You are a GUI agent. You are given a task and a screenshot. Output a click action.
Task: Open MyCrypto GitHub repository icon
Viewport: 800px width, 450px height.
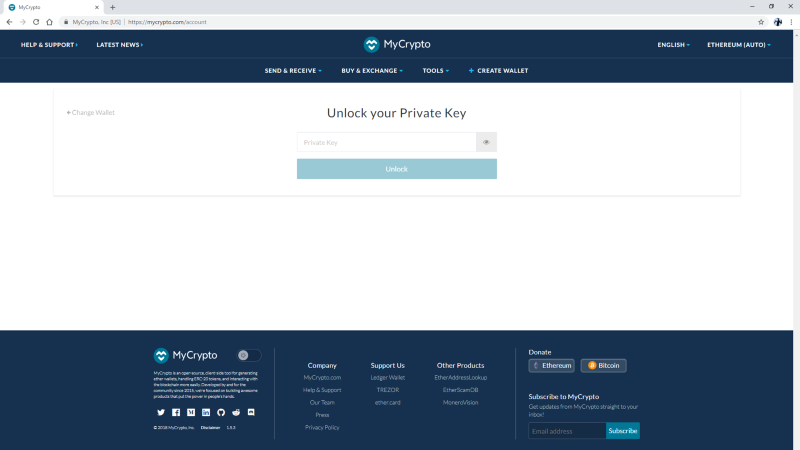coord(221,412)
